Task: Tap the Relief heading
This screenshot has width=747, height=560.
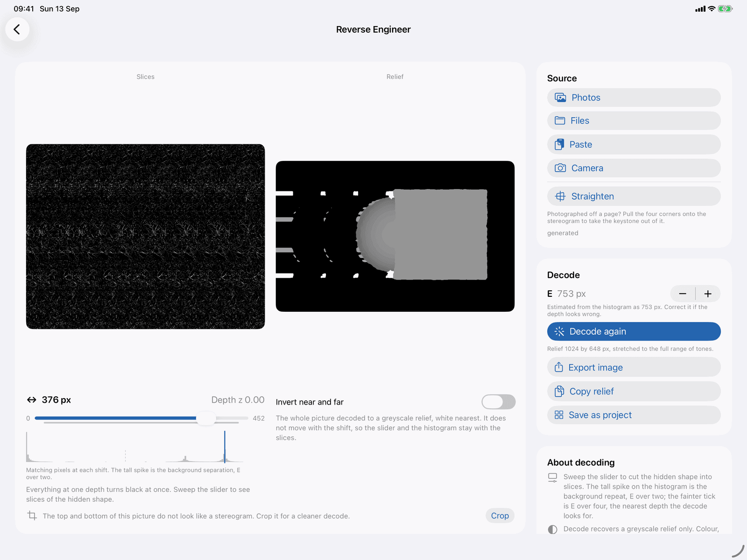Action: (x=395, y=77)
